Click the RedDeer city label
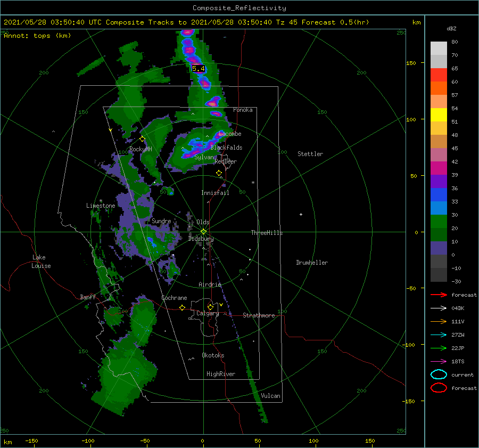Screen dimensions: 479x448 pos(226,161)
